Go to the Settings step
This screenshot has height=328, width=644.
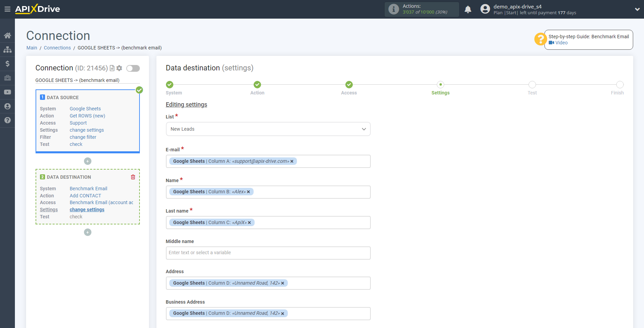[x=441, y=85]
